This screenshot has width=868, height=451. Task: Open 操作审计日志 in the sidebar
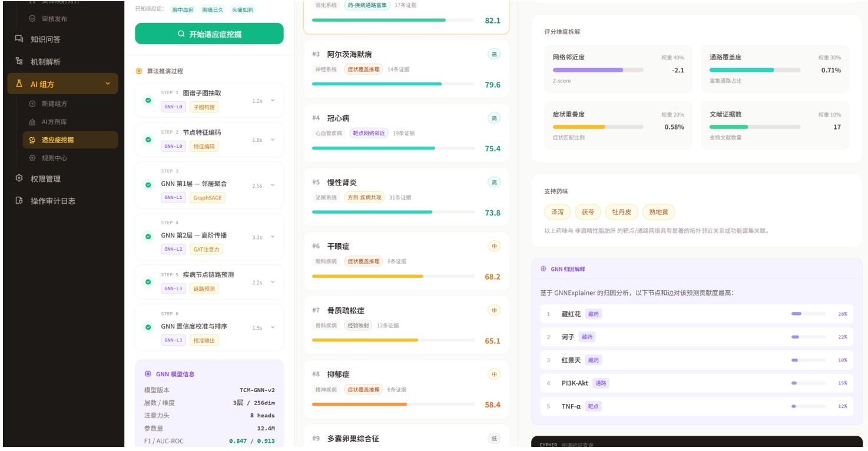point(62,201)
